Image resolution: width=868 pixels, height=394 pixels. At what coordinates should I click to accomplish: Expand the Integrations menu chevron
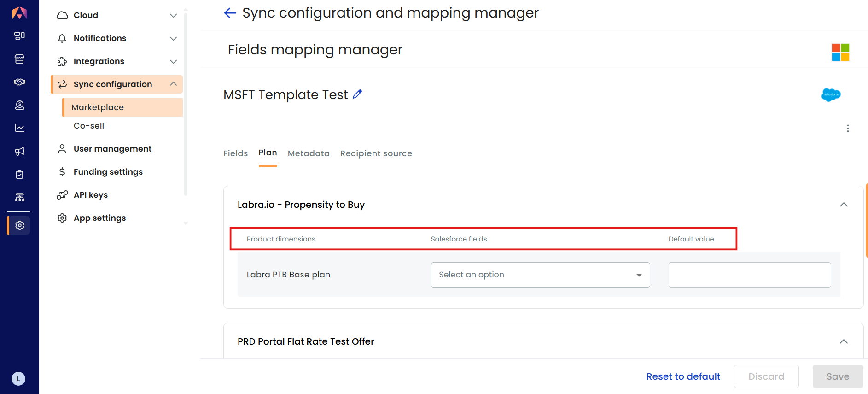pyautogui.click(x=174, y=61)
